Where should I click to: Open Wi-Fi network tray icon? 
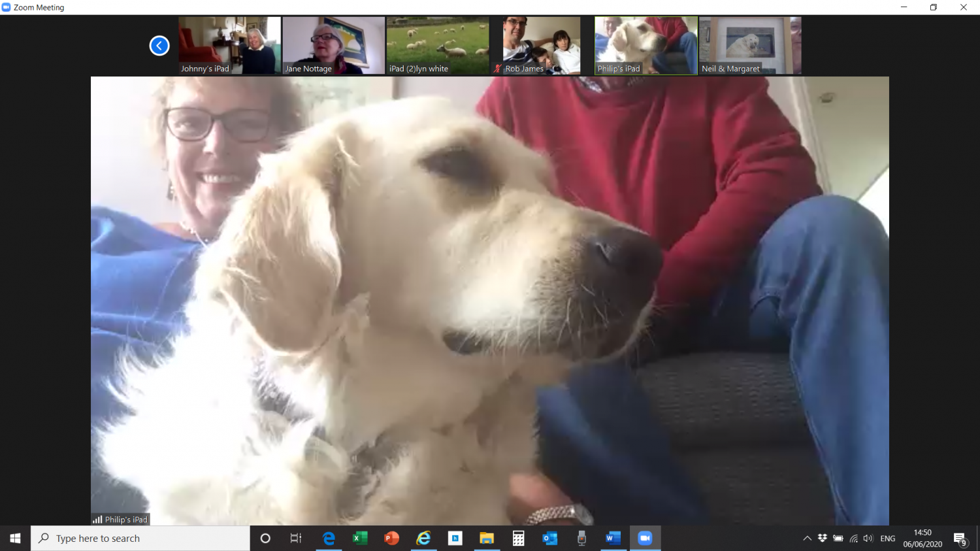(853, 539)
